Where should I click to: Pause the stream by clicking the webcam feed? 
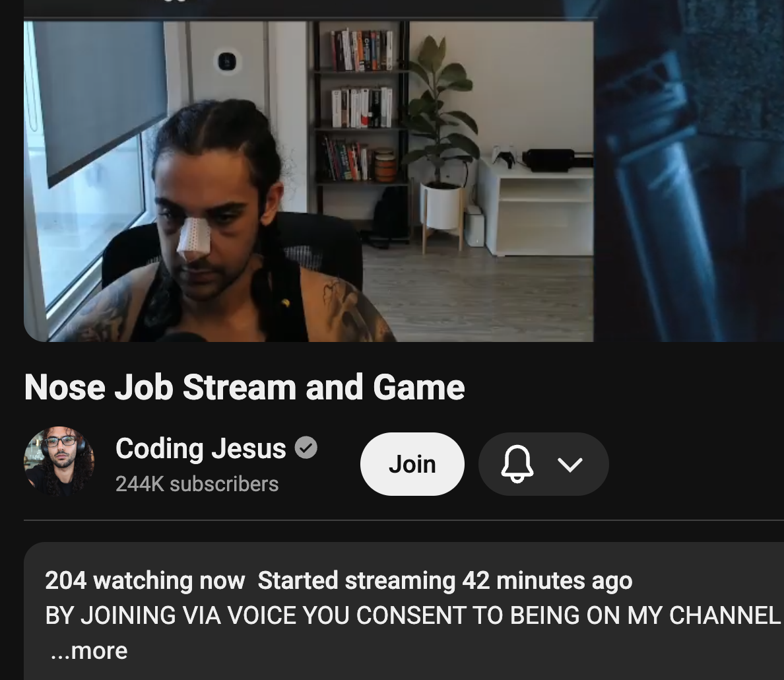tap(308, 181)
